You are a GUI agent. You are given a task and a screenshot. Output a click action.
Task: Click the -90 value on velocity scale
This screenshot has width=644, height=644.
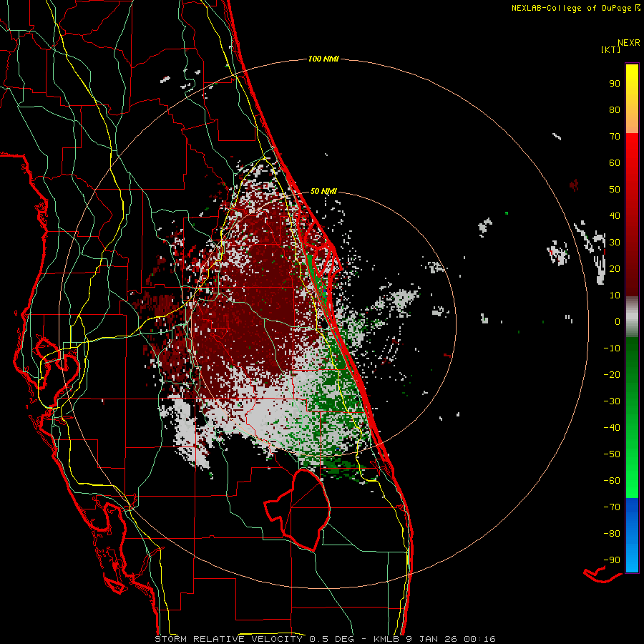tap(612, 560)
